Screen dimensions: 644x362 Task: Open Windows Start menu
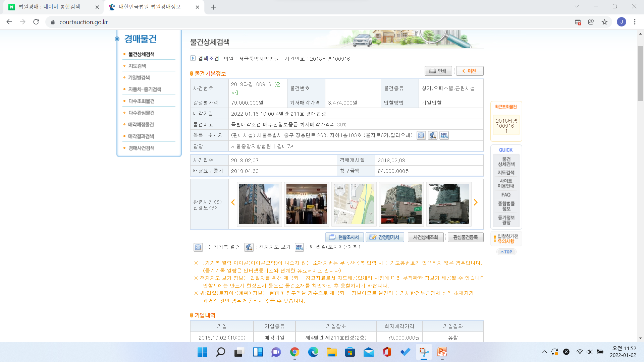pyautogui.click(x=202, y=352)
